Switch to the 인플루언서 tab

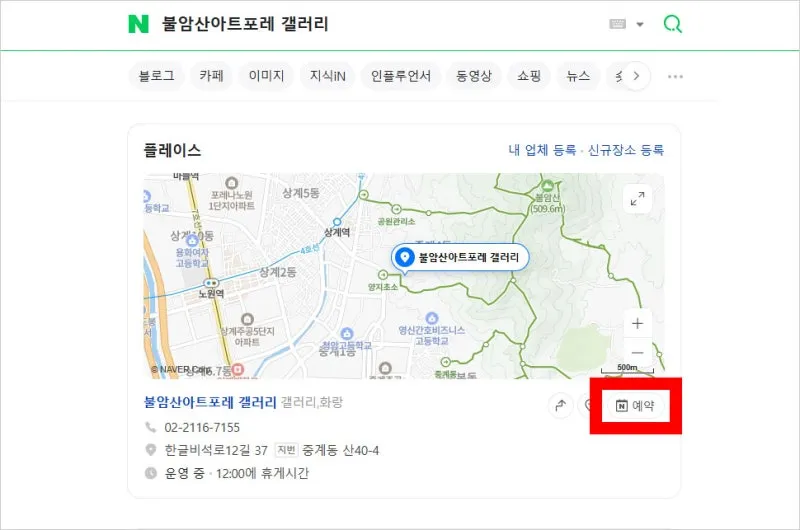click(x=401, y=76)
